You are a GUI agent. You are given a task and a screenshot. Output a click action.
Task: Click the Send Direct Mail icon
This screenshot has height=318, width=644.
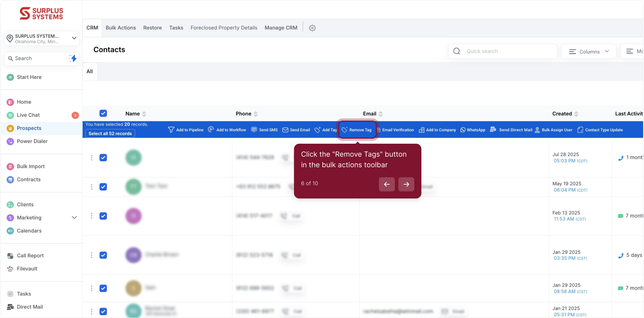coord(493,130)
